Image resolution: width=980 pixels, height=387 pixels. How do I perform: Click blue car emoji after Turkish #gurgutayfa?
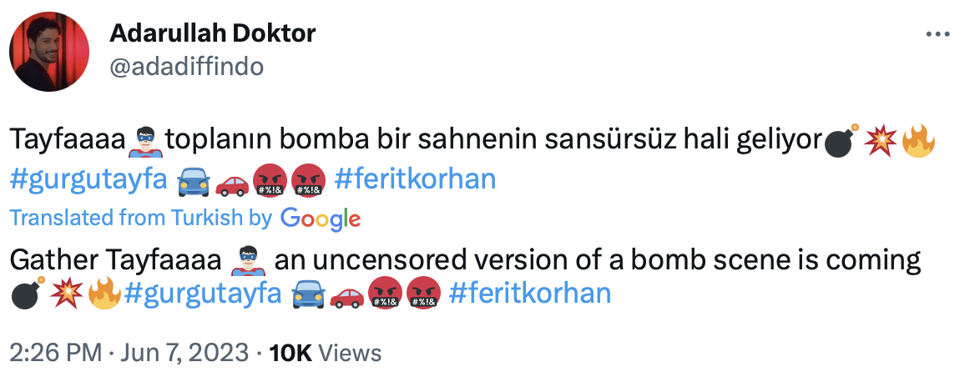tap(194, 179)
